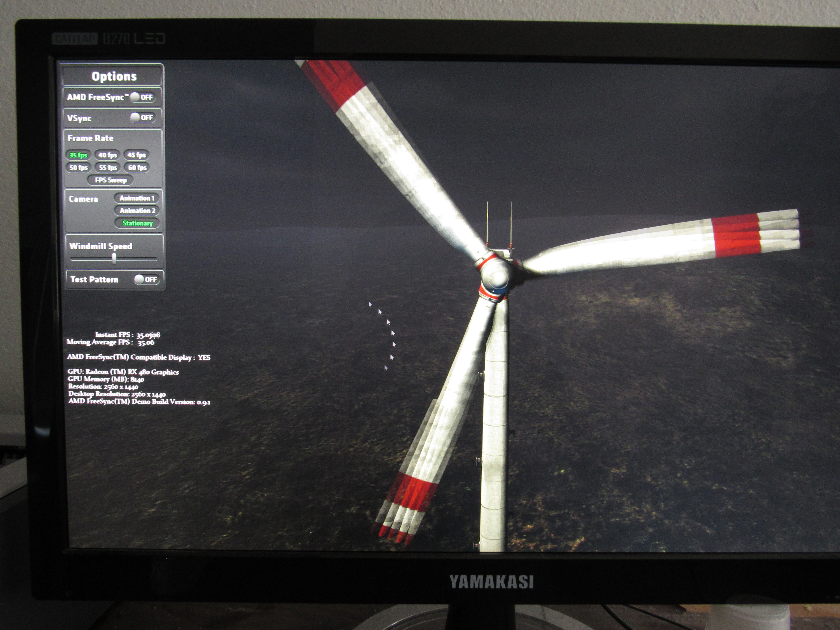Image resolution: width=840 pixels, height=630 pixels.
Task: Select the 35 fps frame rate
Action: point(78,155)
